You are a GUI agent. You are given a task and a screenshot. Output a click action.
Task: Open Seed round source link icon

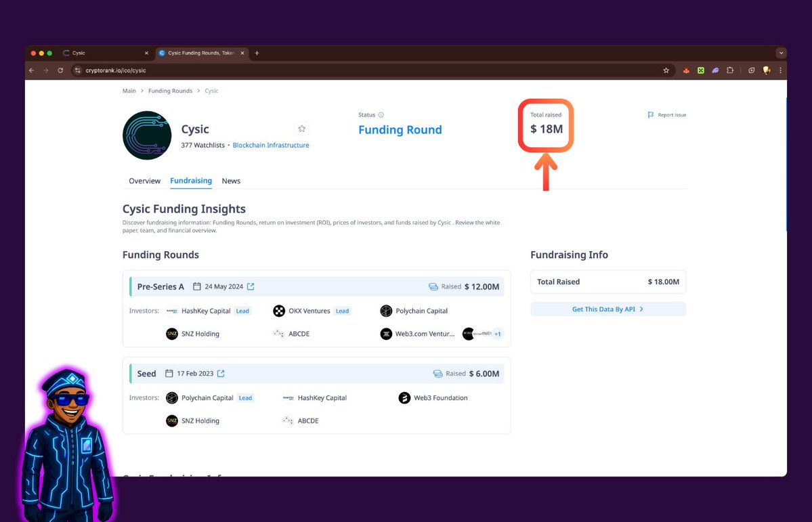(221, 373)
